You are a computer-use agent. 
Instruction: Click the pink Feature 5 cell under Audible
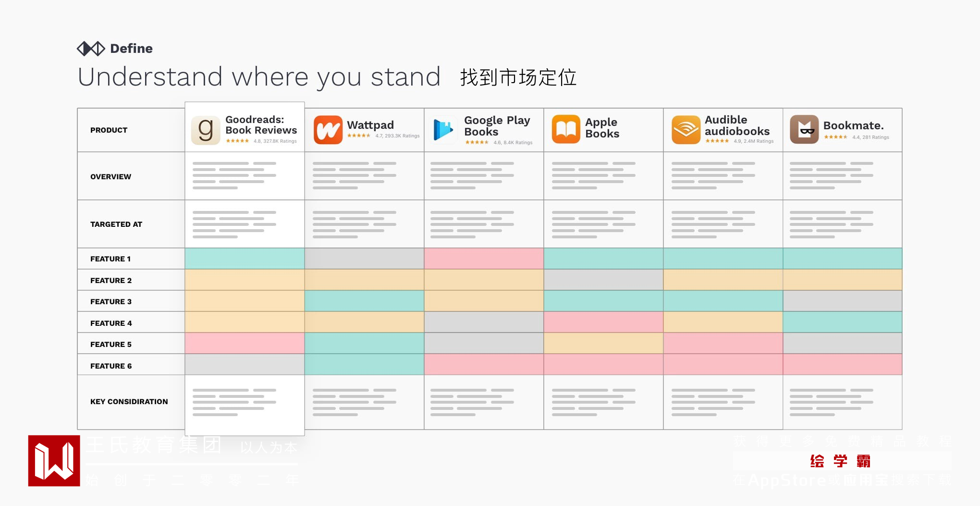tap(723, 343)
